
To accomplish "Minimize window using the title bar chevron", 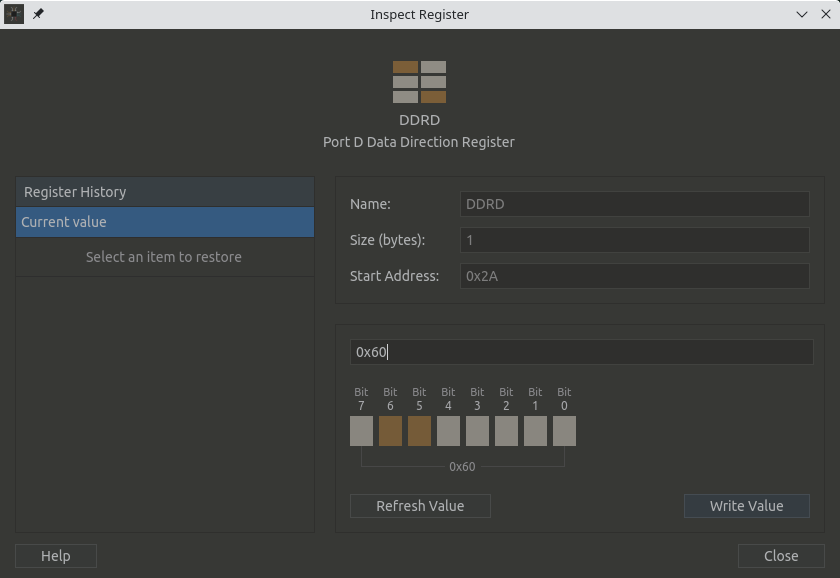I will pos(801,14).
